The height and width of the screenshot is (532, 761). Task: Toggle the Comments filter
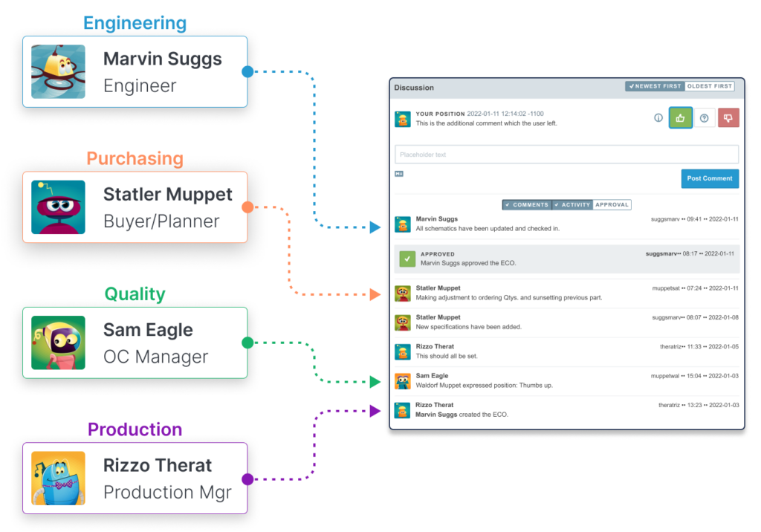pyautogui.click(x=527, y=205)
